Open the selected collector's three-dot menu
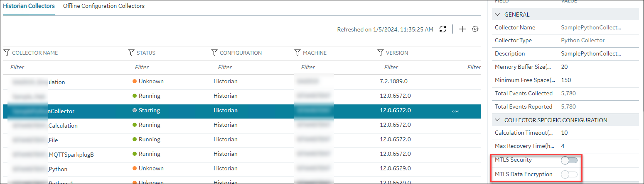The height and width of the screenshot is (184, 644). [455, 111]
